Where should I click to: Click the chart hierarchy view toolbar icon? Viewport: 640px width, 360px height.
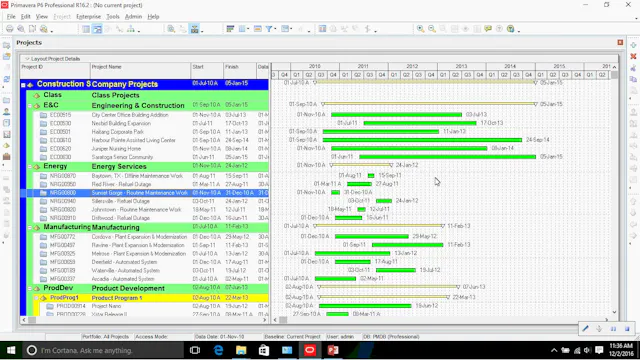(x=131, y=29)
